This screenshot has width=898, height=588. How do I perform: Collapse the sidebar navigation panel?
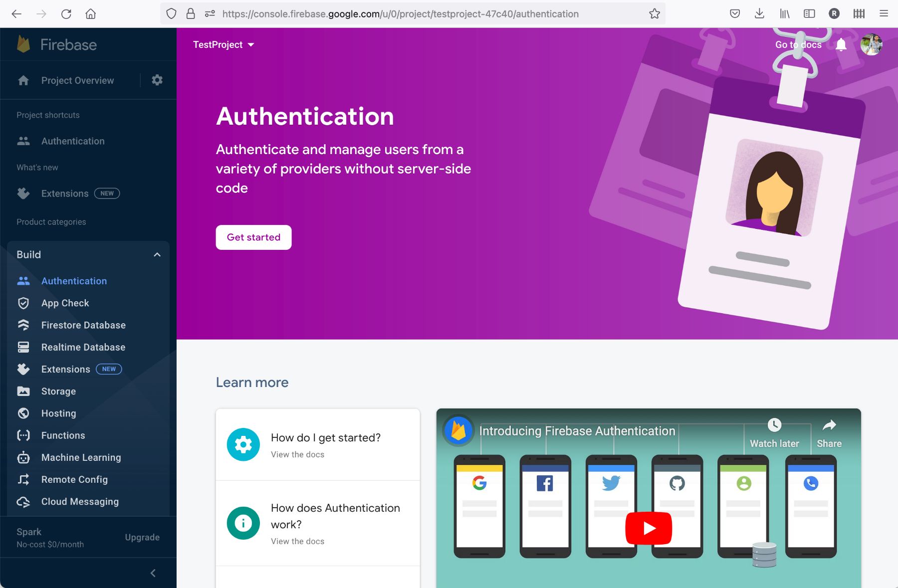pyautogui.click(x=153, y=573)
